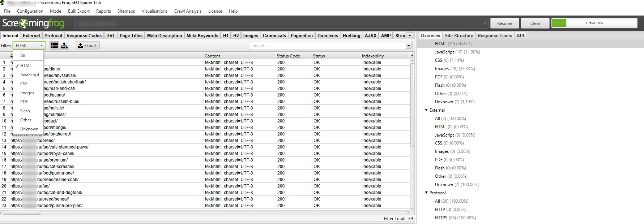Open search options dropdown arrow
The width and height of the screenshot is (644, 224).
coord(408,46)
